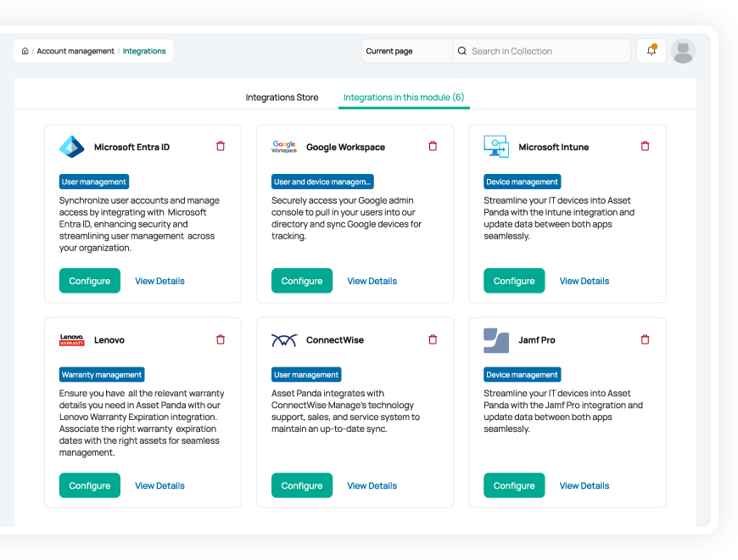Delete the Microsoft Entra ID integration
Viewport: 738px width, 560px height.
(x=221, y=147)
